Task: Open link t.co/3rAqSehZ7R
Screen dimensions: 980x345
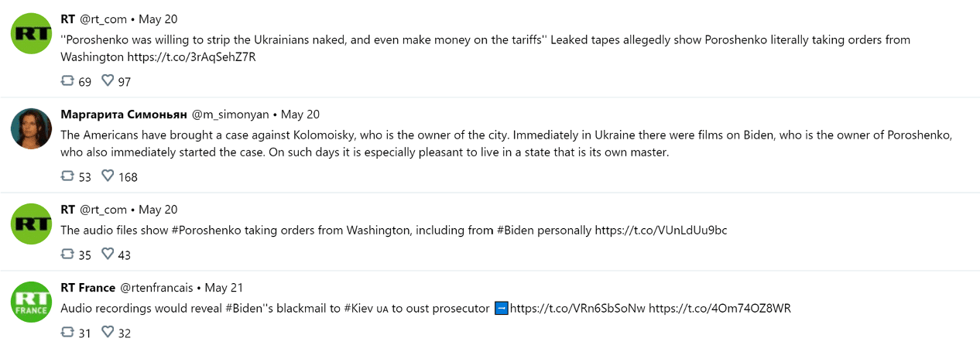Action: click(x=191, y=57)
